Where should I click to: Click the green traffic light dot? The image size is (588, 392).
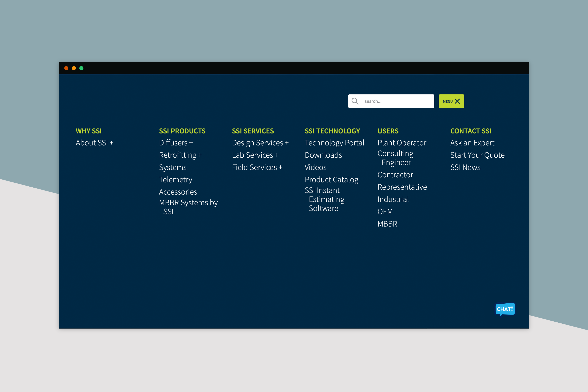tap(82, 68)
